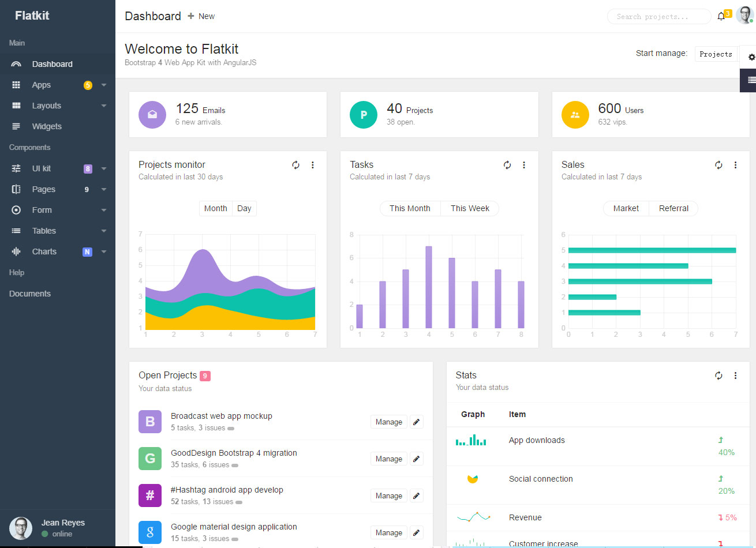Click the purple Emails envelope icon

click(x=152, y=114)
